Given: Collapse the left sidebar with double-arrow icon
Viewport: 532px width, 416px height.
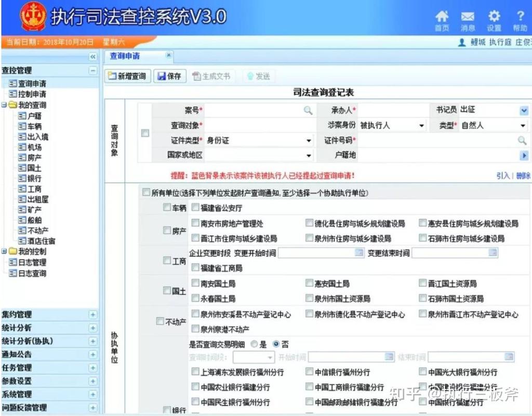Looking at the screenshot, I should point(92,57).
